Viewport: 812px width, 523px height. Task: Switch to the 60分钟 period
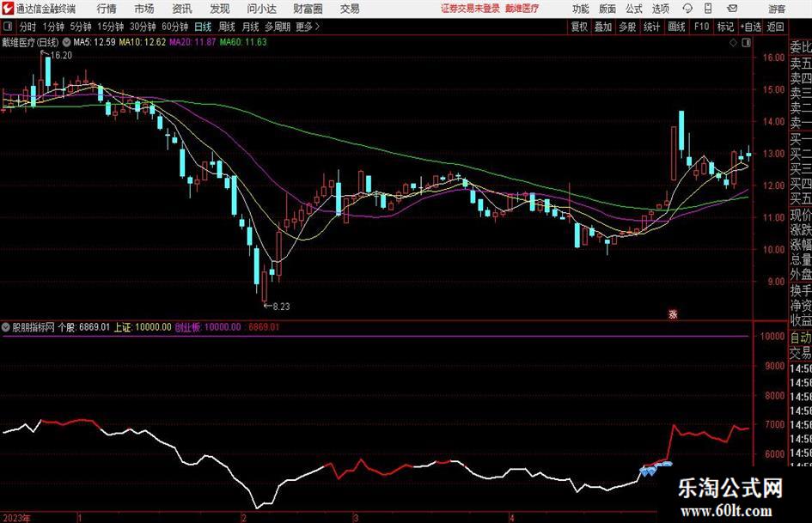pos(174,27)
